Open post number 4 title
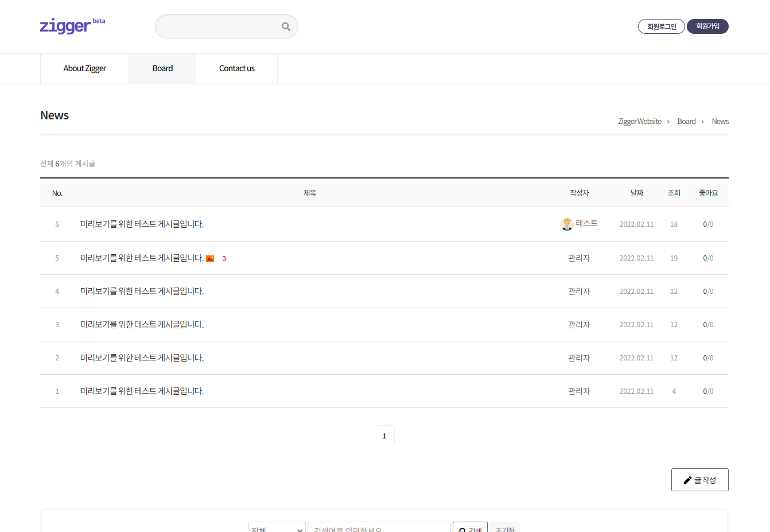The width and height of the screenshot is (770, 532). (142, 292)
